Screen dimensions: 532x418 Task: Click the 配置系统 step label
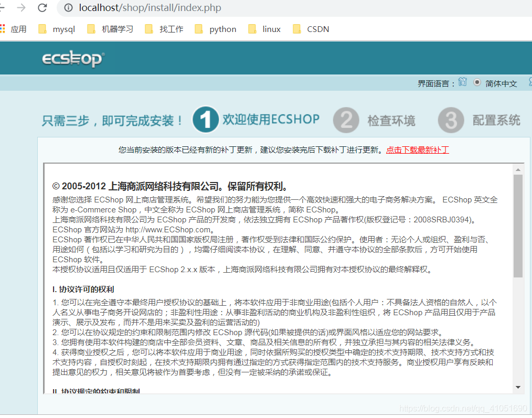click(496, 120)
